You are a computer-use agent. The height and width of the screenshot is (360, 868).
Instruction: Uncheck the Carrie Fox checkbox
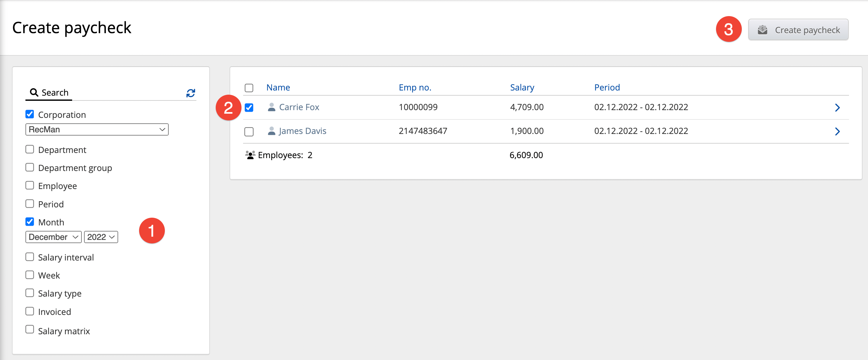point(249,108)
